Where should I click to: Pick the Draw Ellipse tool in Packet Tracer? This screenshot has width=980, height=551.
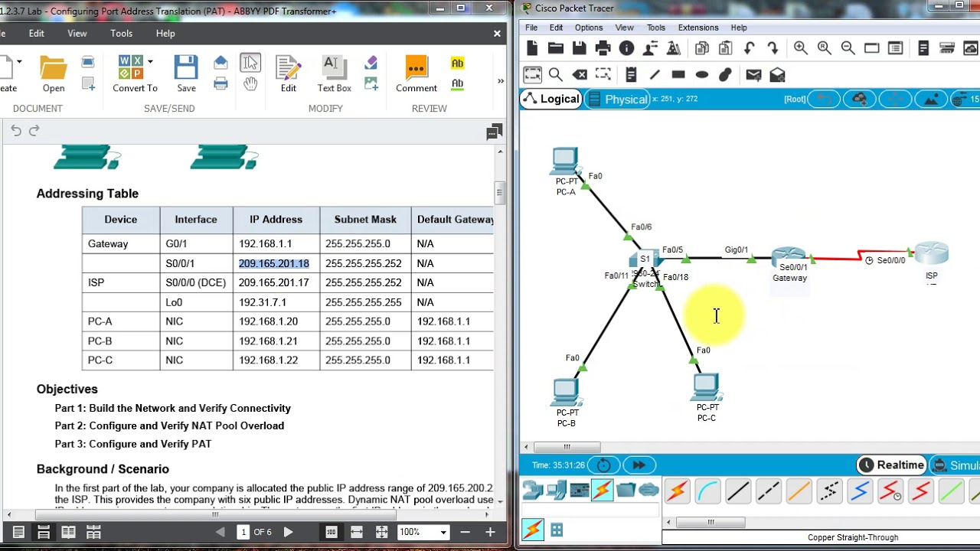pyautogui.click(x=702, y=74)
